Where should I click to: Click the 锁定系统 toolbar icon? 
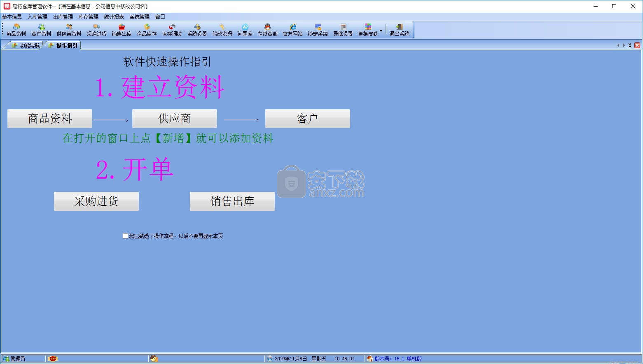[x=318, y=30]
